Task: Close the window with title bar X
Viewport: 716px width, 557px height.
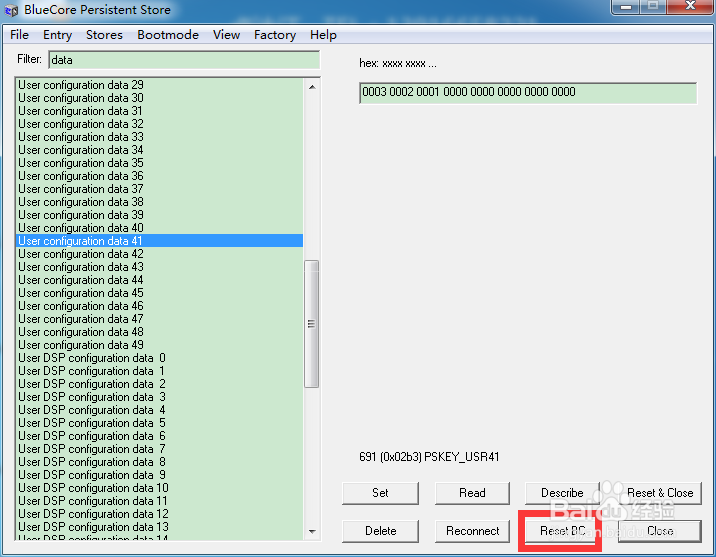Action: [x=690, y=6]
